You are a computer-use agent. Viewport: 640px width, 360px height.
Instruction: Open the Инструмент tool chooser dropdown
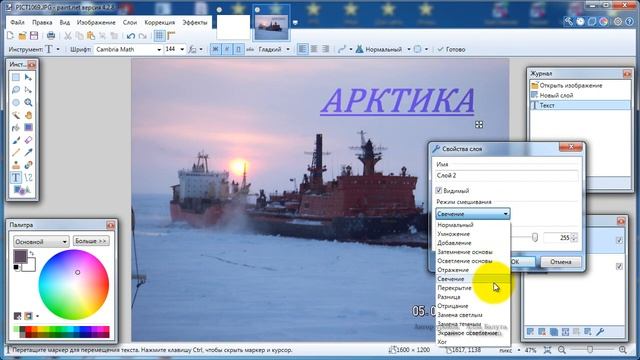click(x=58, y=49)
